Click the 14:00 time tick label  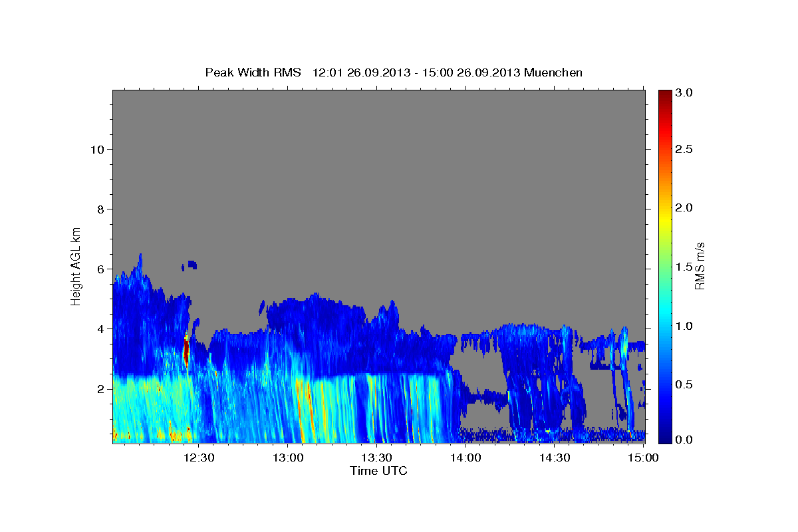click(x=465, y=458)
